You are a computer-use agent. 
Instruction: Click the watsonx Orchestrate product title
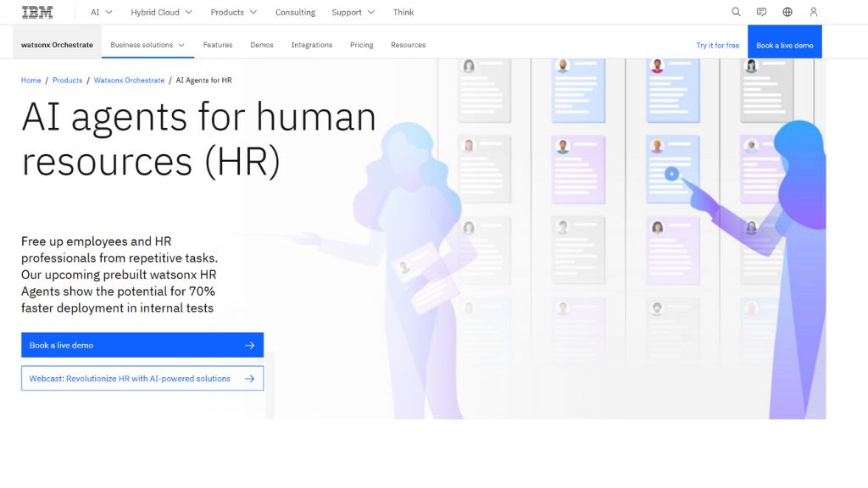point(57,45)
